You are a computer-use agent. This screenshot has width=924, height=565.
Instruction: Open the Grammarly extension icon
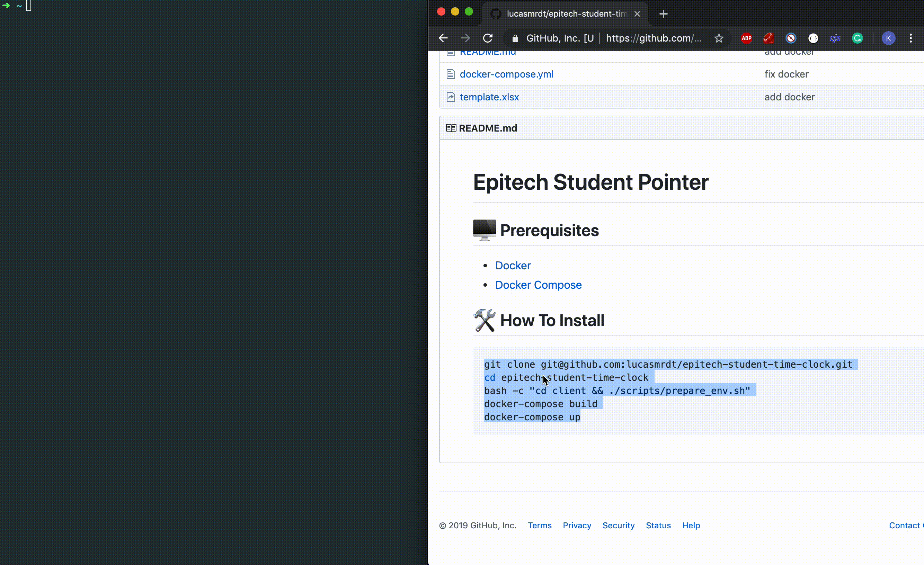click(x=857, y=38)
